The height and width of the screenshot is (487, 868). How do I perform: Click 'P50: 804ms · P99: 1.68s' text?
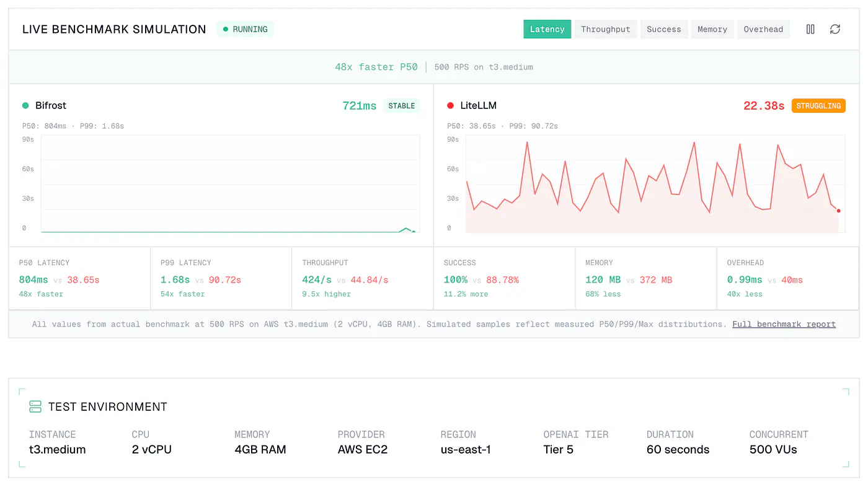coord(73,126)
